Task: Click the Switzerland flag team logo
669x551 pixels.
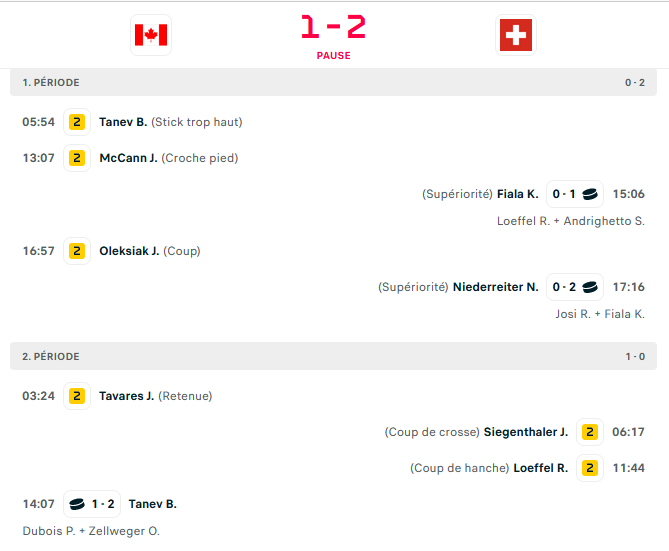Action: point(516,36)
